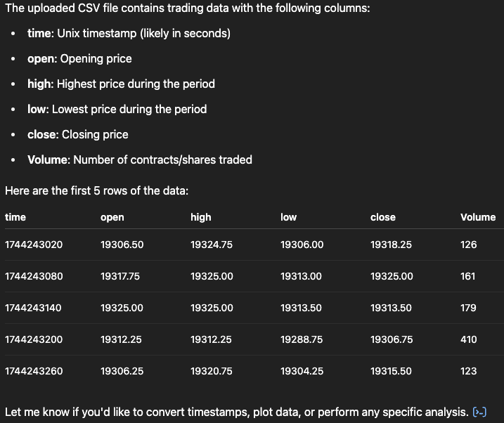This screenshot has width=504, height=423.
Task: Click the view analysis icon after the last sentence
Action: (x=480, y=411)
